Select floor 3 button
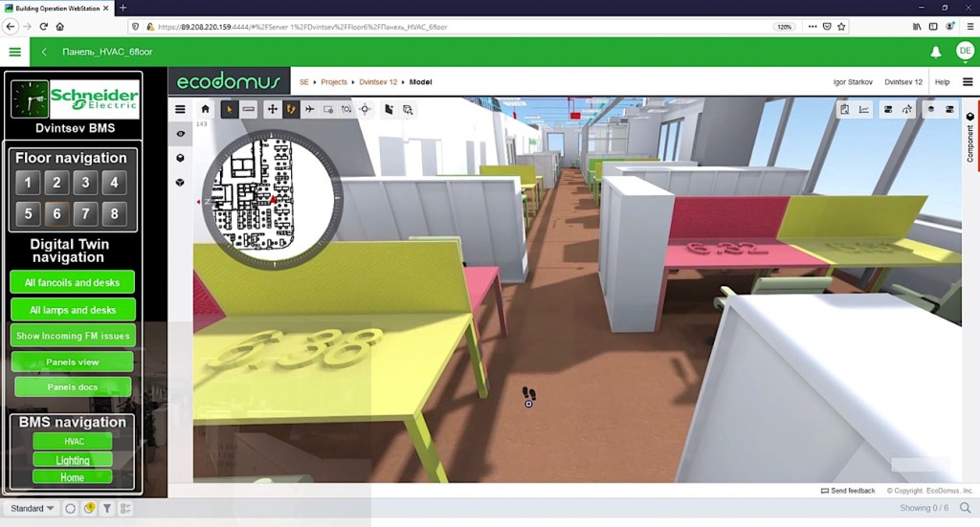This screenshot has width=980, height=527. pos(85,183)
